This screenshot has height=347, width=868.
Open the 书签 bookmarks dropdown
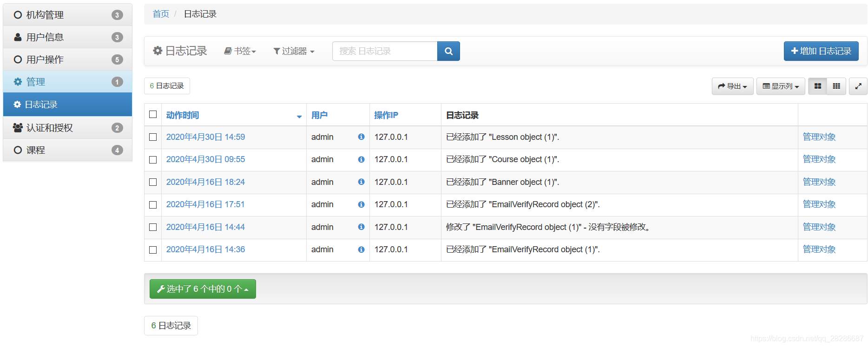tap(240, 51)
